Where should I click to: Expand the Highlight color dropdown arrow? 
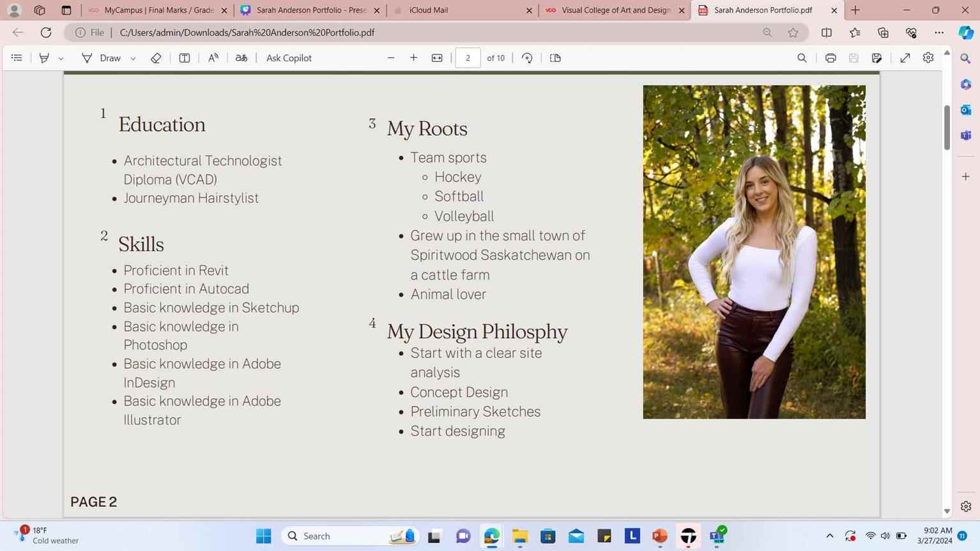click(61, 58)
